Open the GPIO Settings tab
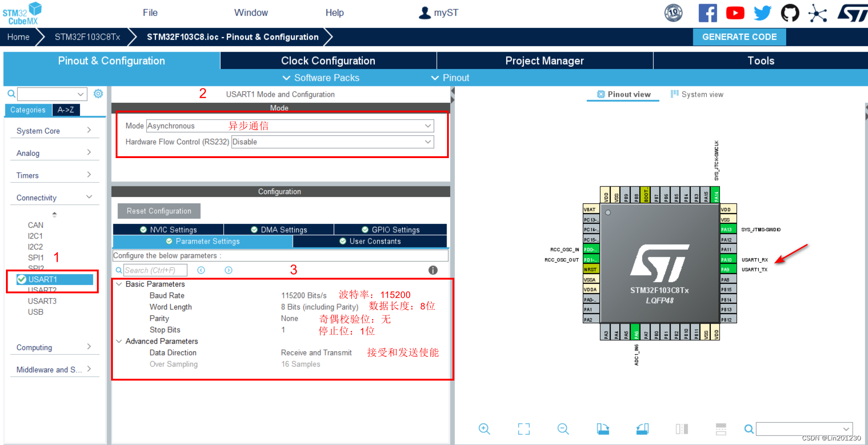 (x=390, y=229)
